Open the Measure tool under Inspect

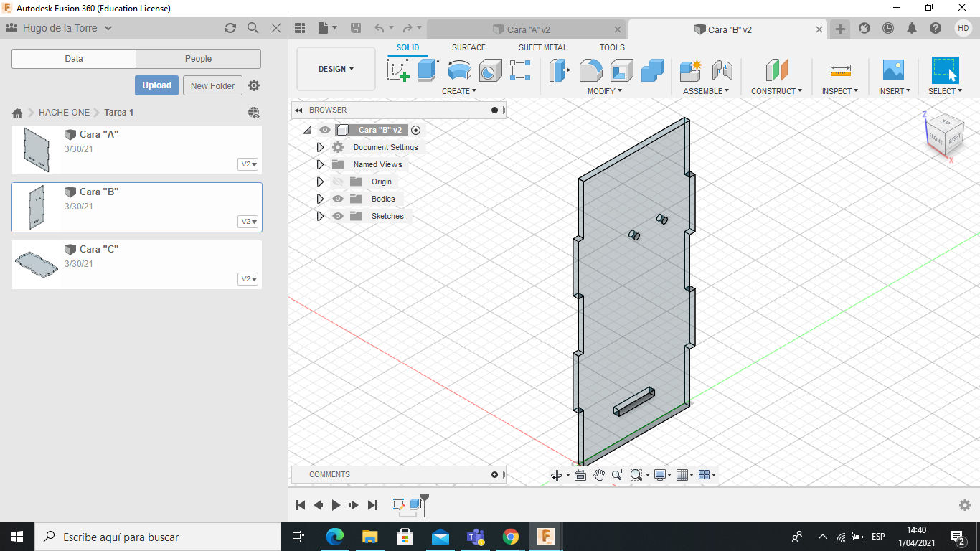pos(840,70)
